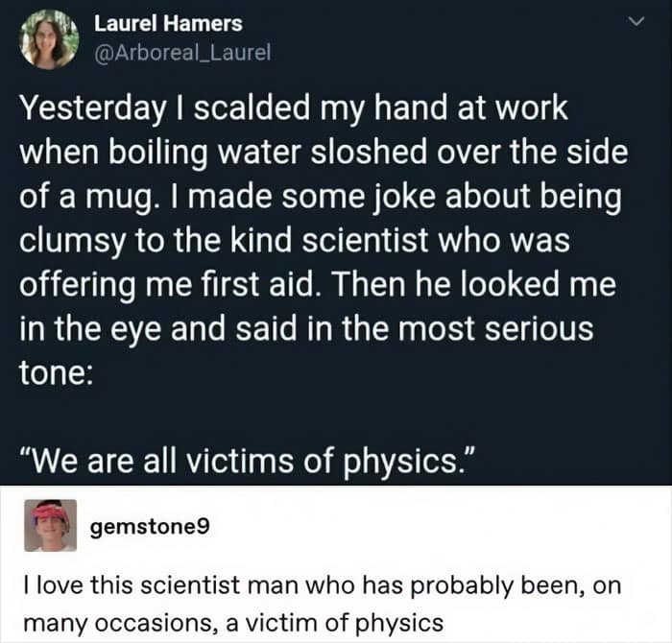Click the word "tone:" ending the tweet
This screenshot has height=643, width=672.
56,372
